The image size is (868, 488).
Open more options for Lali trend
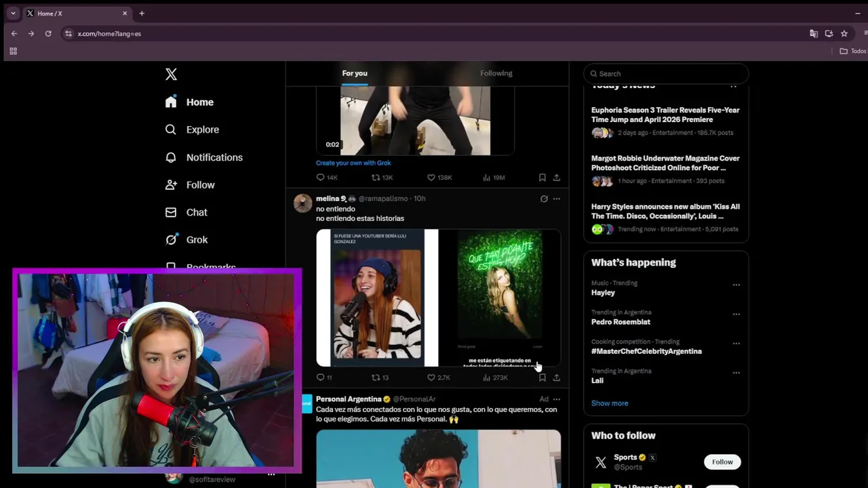[736, 372]
